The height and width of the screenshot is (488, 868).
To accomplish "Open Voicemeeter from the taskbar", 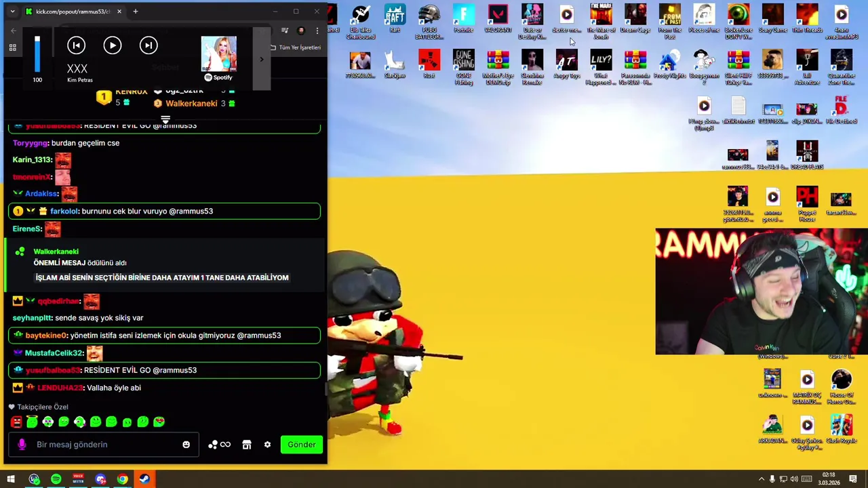I will pyautogui.click(x=78, y=479).
